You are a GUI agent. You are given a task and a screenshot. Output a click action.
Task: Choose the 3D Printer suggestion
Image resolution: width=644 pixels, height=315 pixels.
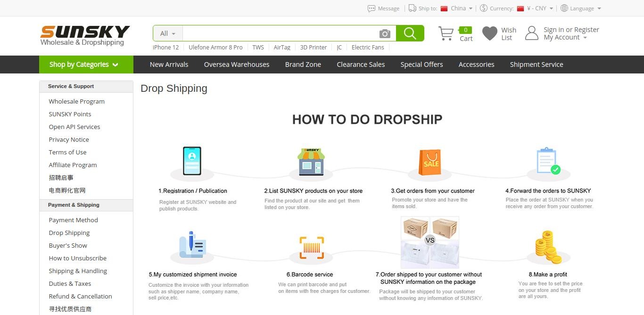[x=314, y=47]
